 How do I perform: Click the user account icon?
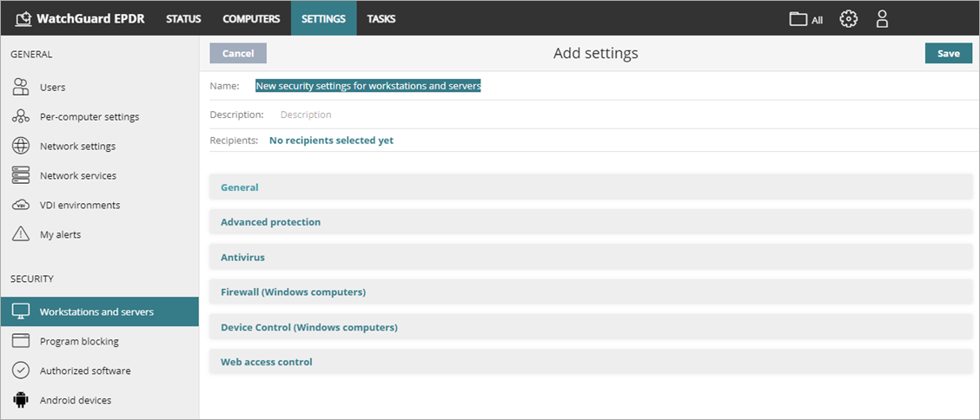point(883,18)
